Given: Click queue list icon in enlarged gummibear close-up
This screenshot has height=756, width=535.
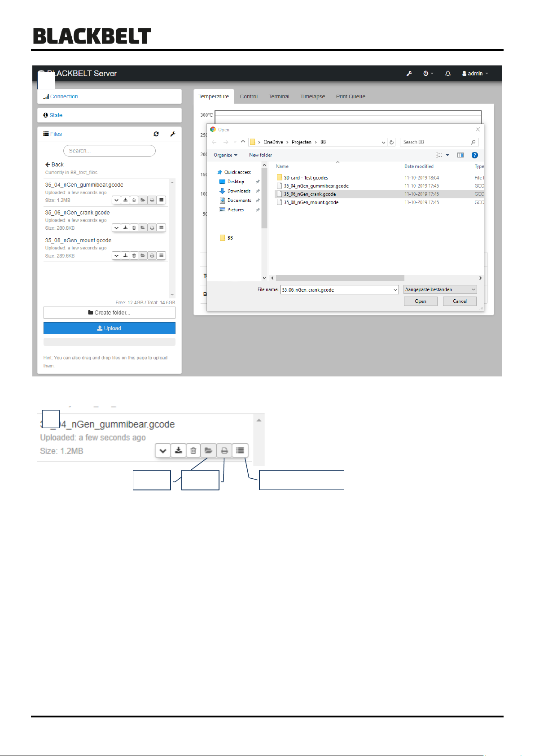Looking at the screenshot, I should point(240,450).
